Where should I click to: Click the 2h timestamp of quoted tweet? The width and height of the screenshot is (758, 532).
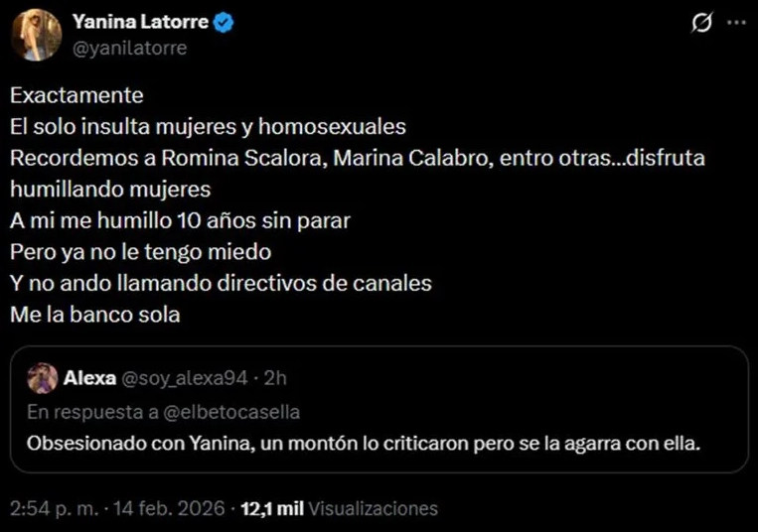click(x=276, y=378)
